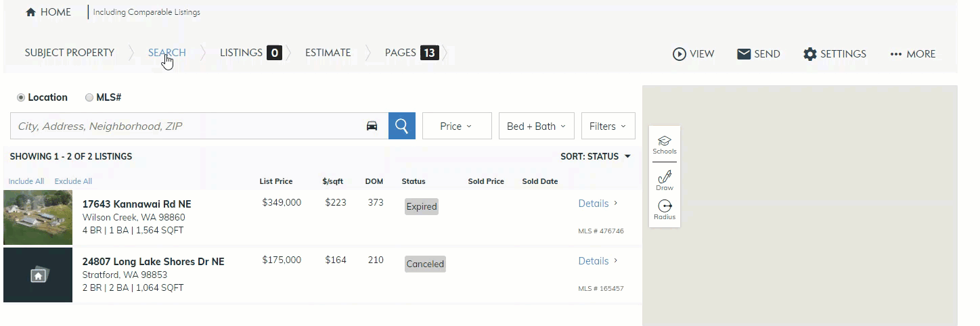
Task: Click the car drive-time icon in search box
Action: pos(372,126)
